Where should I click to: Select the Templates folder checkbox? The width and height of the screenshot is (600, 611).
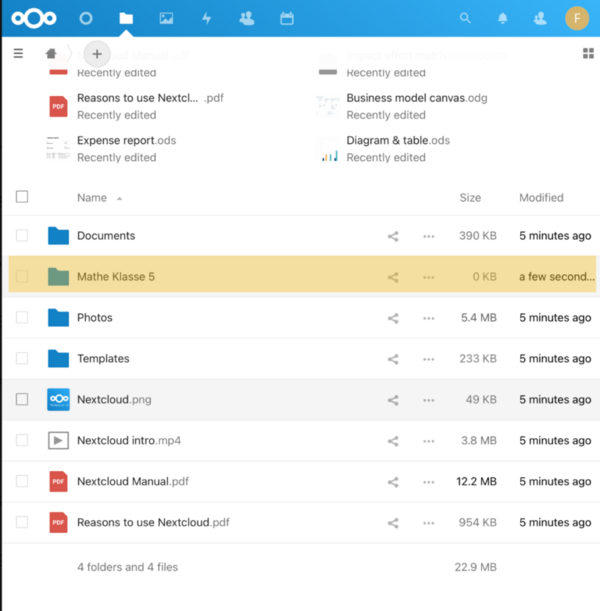22,358
